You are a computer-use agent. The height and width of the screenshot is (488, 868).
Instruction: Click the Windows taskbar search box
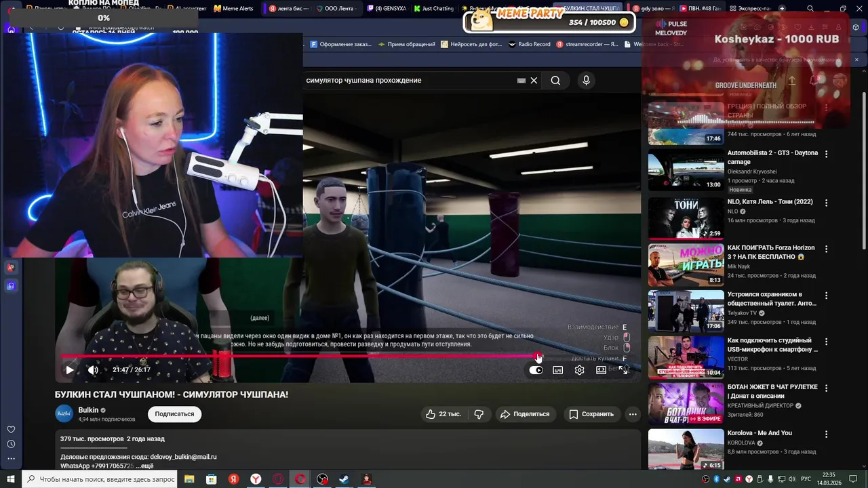[x=100, y=479]
